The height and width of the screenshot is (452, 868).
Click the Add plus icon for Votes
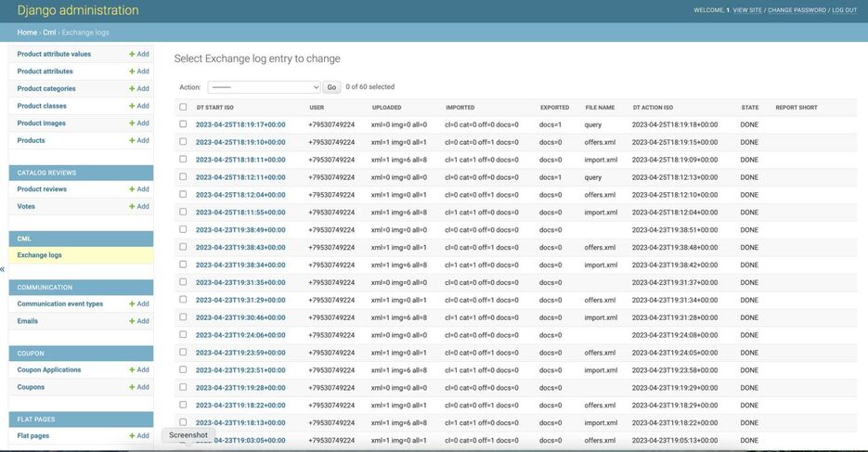(x=132, y=207)
